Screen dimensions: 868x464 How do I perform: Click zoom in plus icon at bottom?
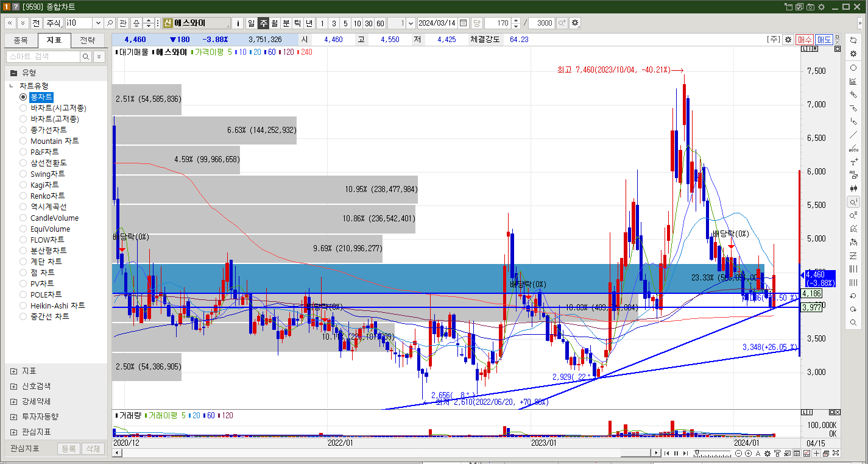[748, 453]
